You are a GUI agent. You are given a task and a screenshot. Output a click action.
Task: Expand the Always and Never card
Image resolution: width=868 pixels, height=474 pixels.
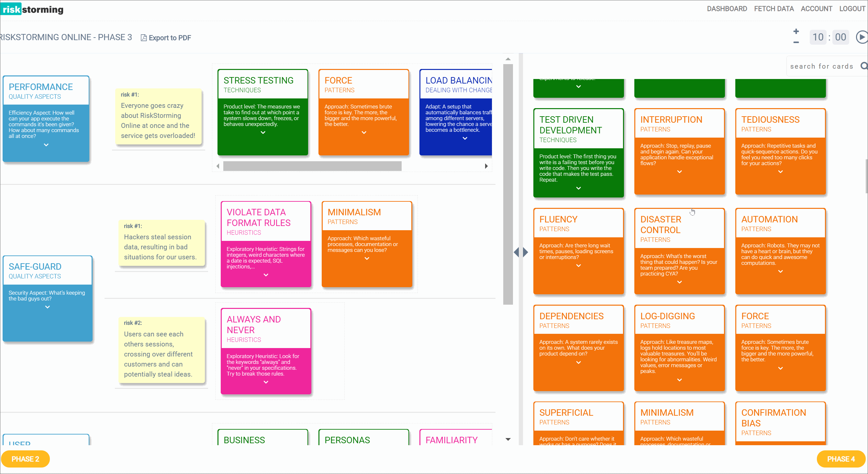[x=266, y=382]
